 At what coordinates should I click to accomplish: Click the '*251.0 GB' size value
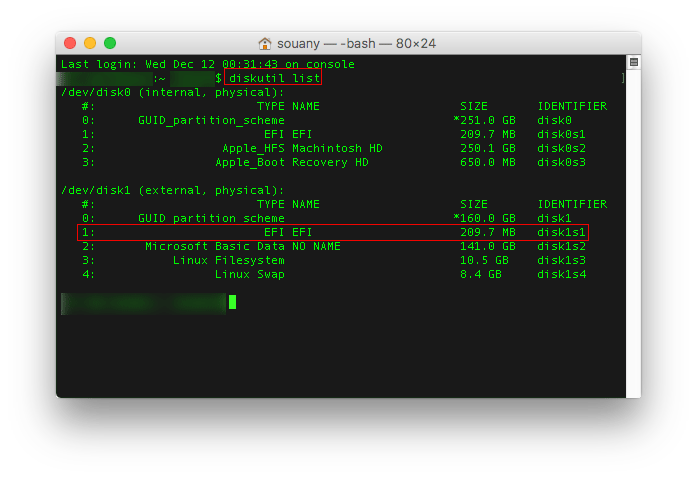pos(484,121)
